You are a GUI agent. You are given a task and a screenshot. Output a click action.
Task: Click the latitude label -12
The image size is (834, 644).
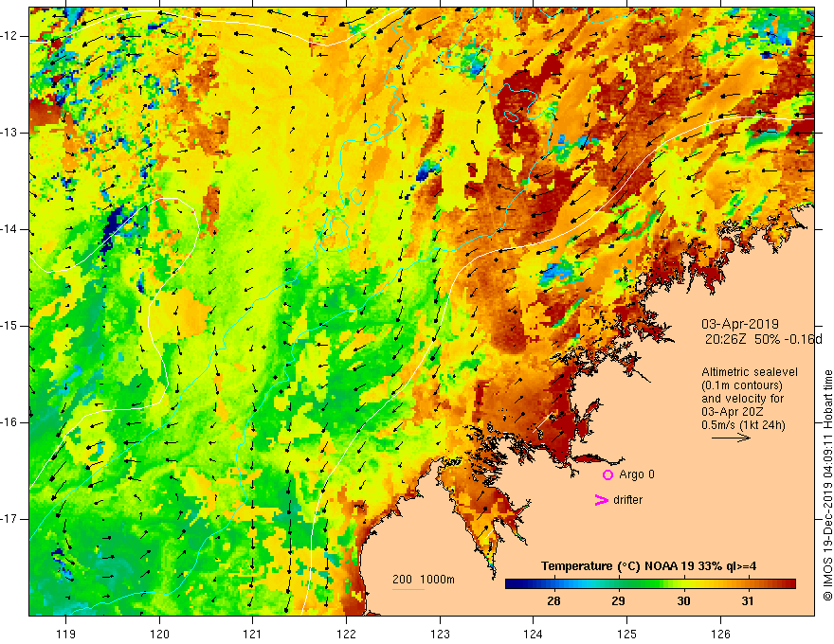pyautogui.click(x=9, y=36)
